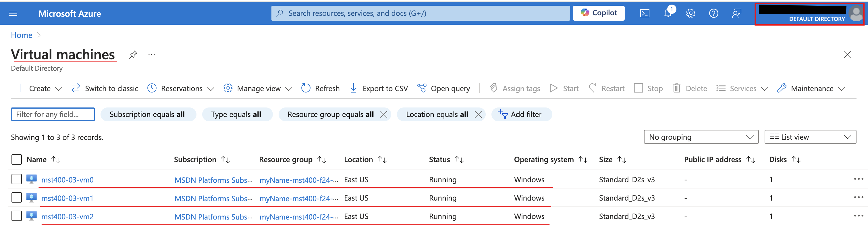This screenshot has height=250, width=868.
Task: Expand the Maintenance menu
Action: coord(811,88)
